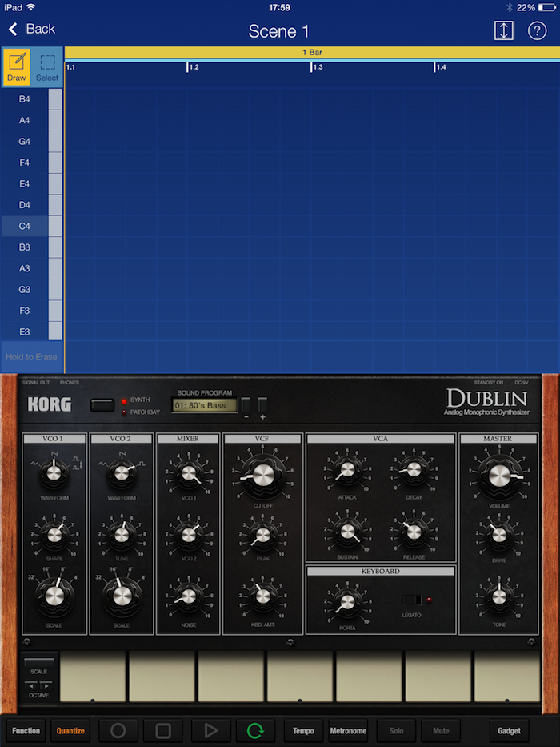Viewport: 560px width, 747px height.
Task: Adjust VCA Decay knob
Action: coord(414,470)
